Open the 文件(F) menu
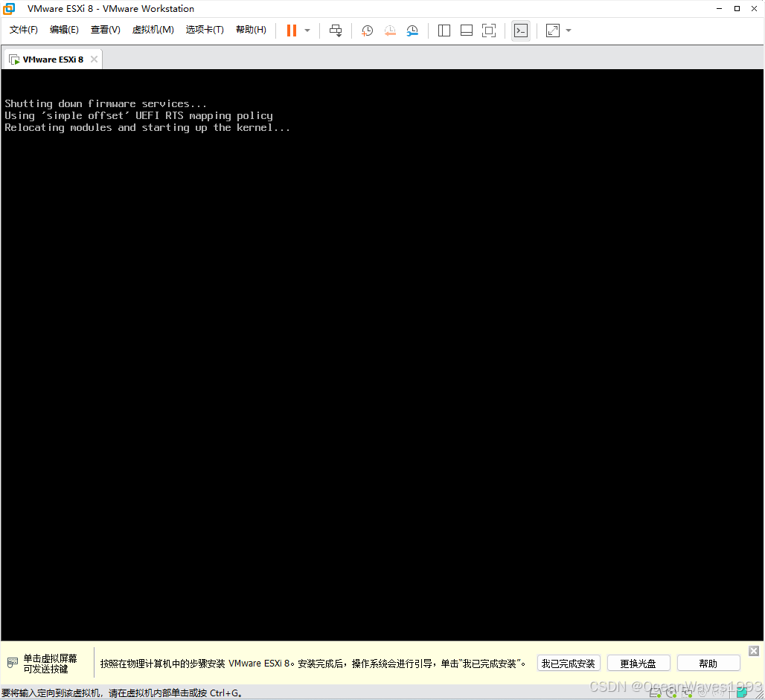The image size is (765, 700). 23,30
